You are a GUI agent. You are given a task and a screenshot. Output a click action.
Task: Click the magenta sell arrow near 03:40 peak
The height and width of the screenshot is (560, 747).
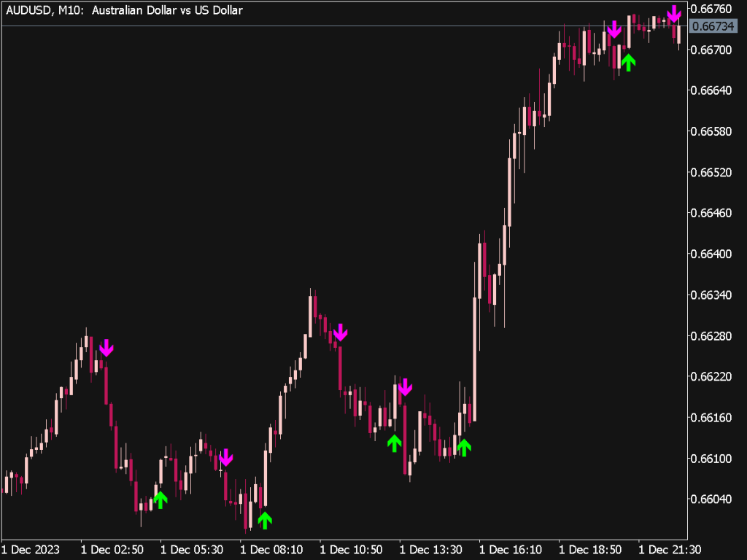click(107, 348)
